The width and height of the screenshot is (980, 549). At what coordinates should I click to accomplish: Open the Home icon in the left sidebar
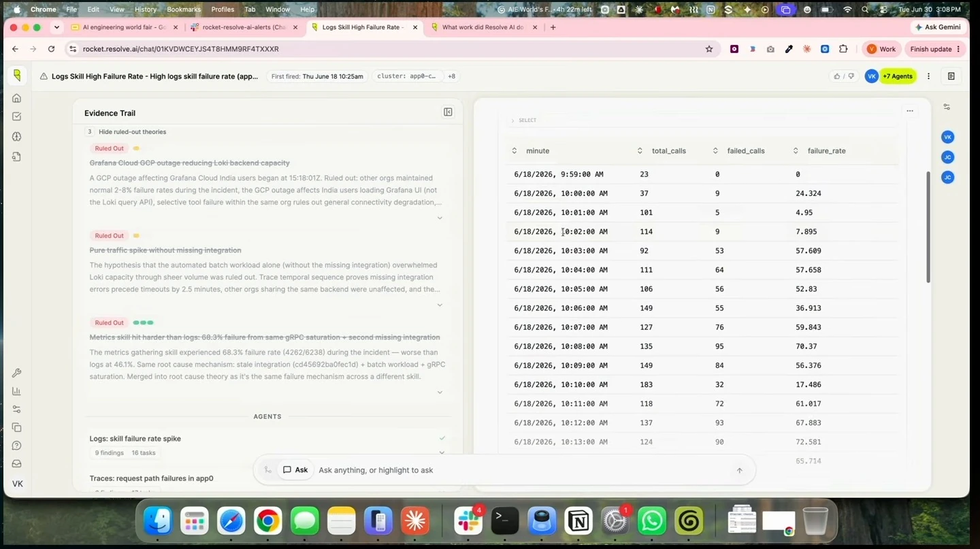pos(17,98)
